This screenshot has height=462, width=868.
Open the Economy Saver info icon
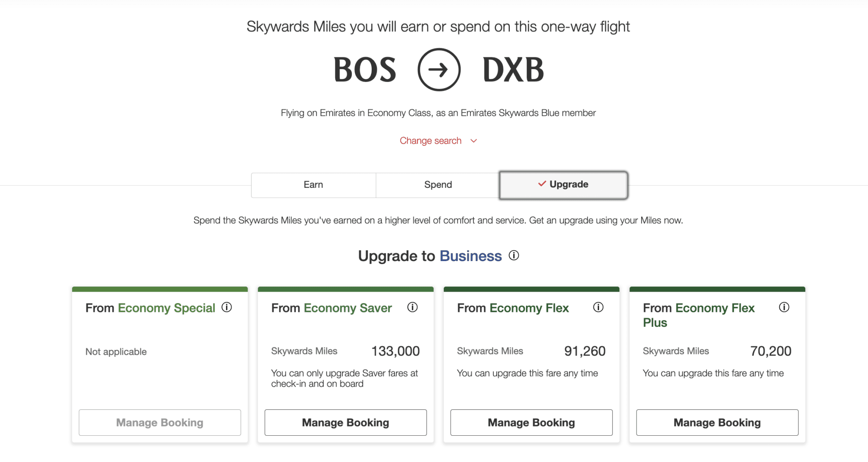pos(412,308)
